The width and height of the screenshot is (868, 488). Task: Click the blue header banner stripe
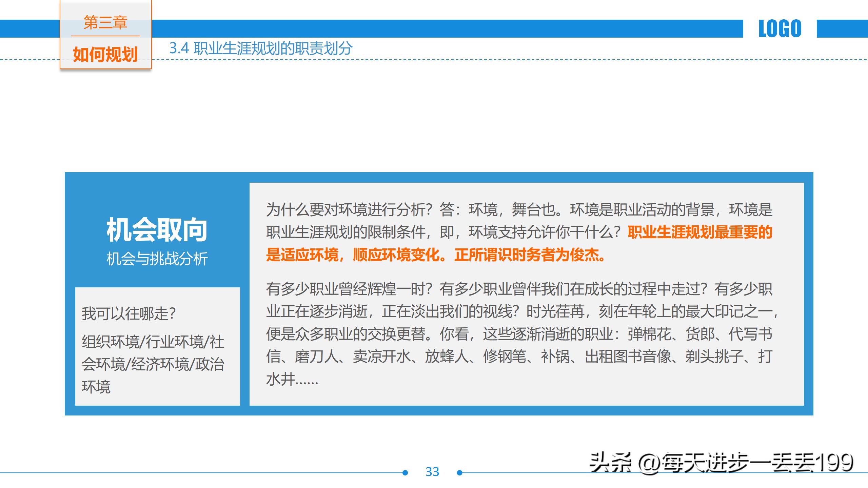[509, 29]
